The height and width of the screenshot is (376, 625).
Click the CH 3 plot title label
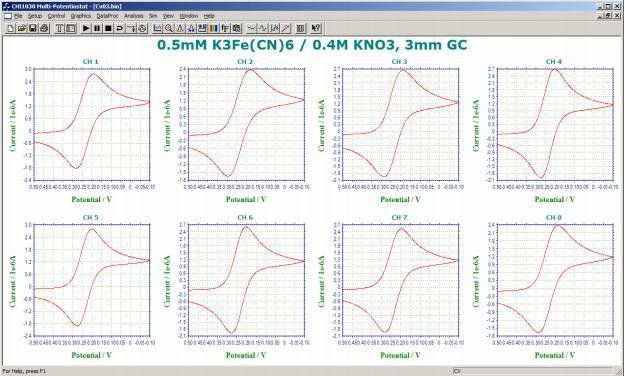coord(399,61)
